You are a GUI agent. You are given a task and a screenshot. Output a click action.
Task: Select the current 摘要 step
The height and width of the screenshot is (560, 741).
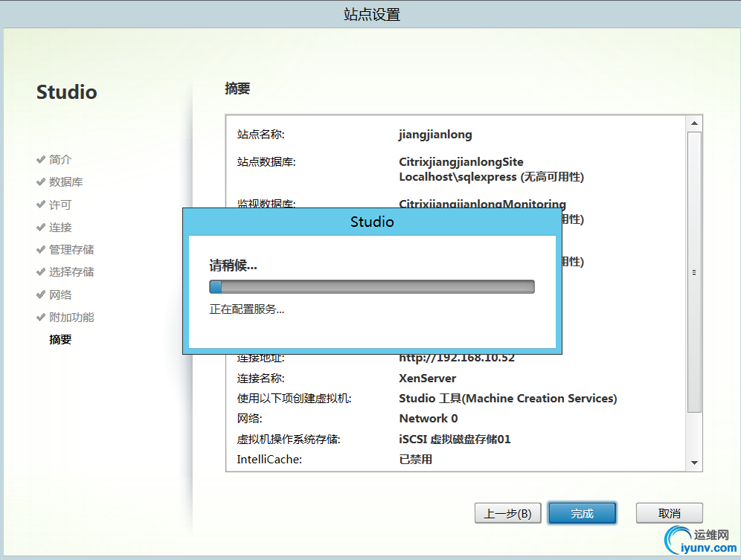point(60,339)
